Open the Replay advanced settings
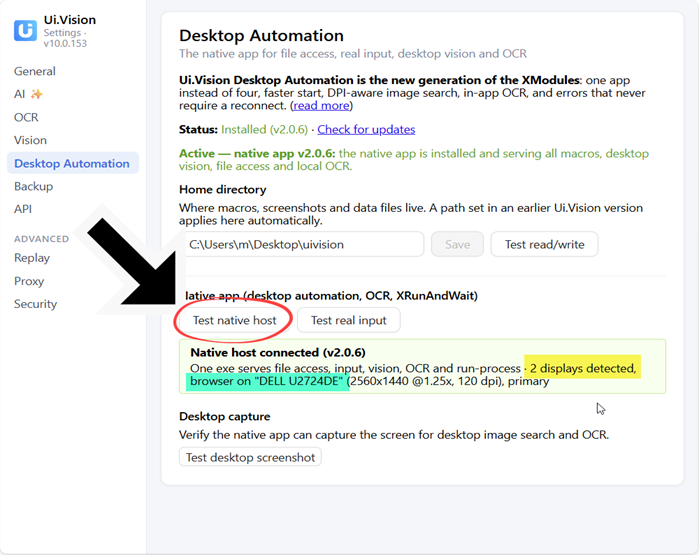 (x=32, y=258)
